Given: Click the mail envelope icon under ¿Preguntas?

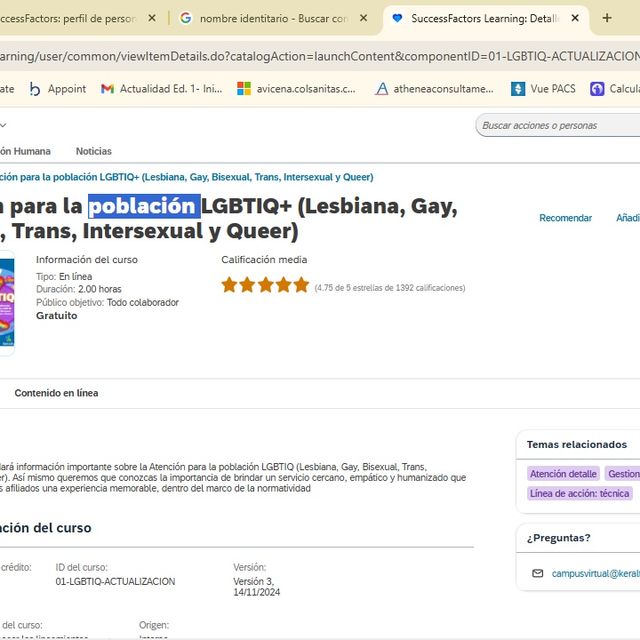Looking at the screenshot, I should point(538,573).
